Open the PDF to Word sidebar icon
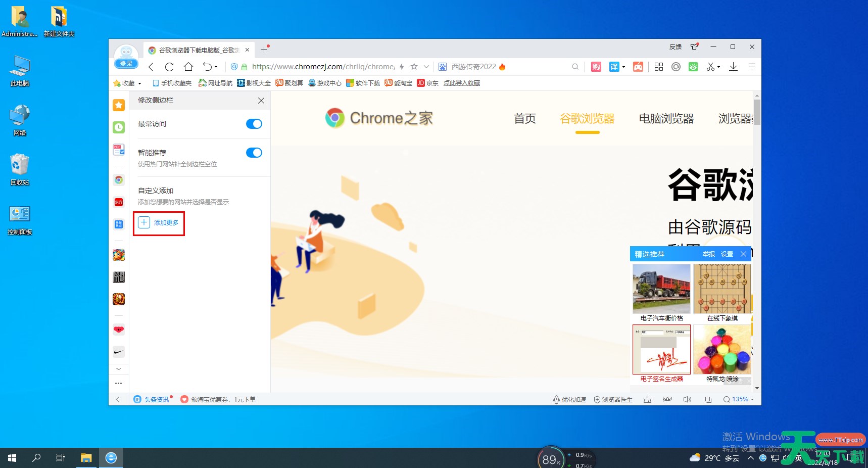The height and width of the screenshot is (468, 868). tap(119, 150)
